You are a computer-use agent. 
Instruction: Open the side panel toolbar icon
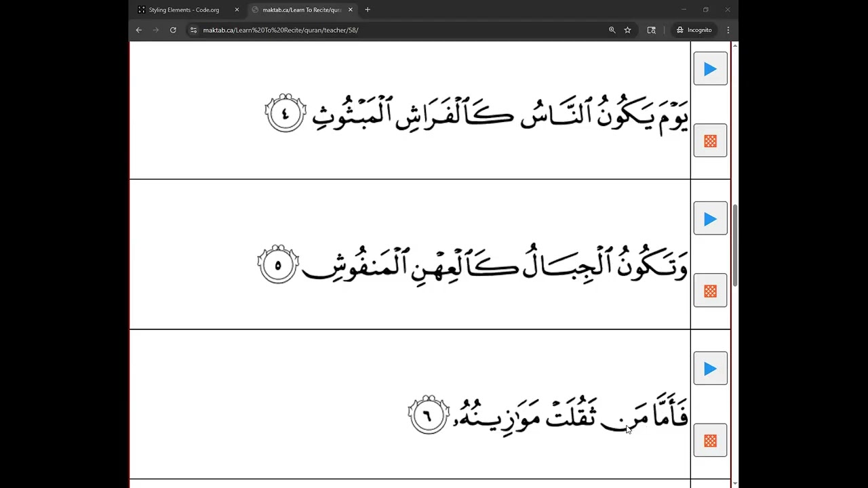[x=652, y=30]
